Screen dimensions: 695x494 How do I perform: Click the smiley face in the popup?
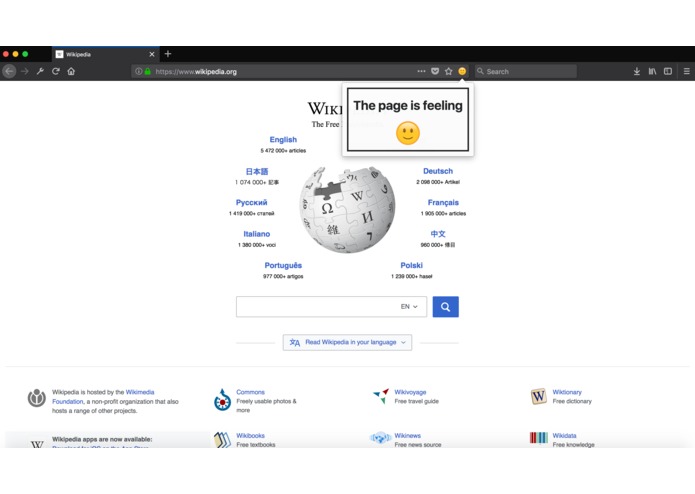tap(408, 133)
